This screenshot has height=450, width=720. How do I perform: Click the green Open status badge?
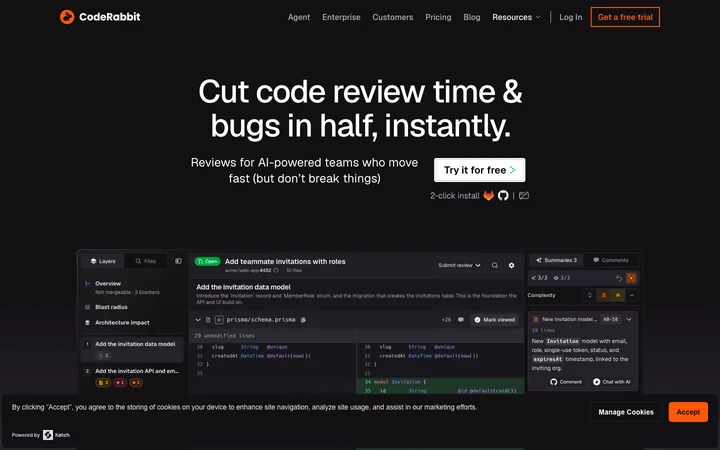coord(208,261)
